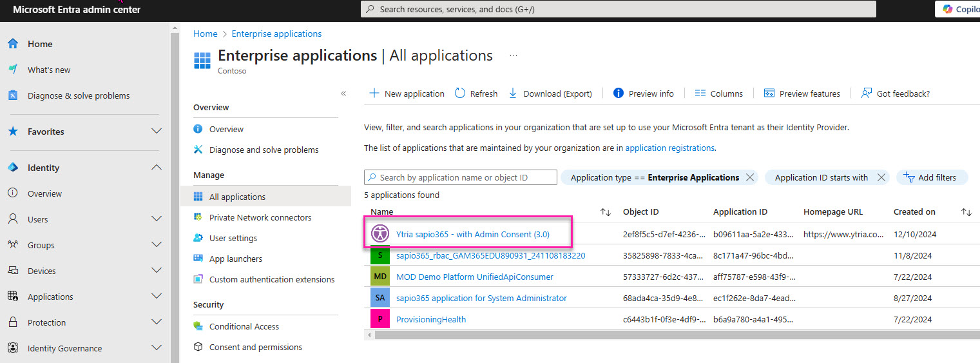The width and height of the screenshot is (980, 363).
Task: Remove the Application type filter
Action: [x=749, y=177]
